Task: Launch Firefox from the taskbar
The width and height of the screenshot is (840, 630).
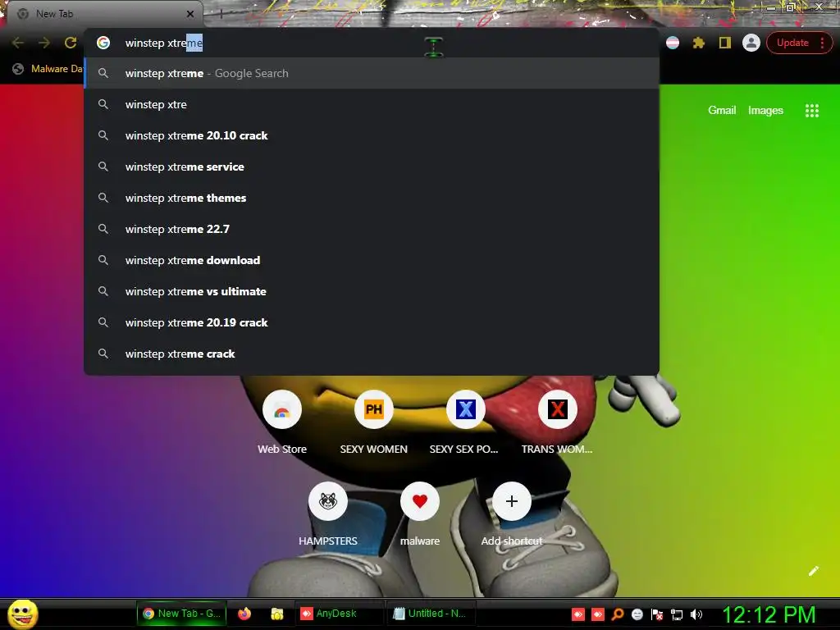Action: (244, 614)
